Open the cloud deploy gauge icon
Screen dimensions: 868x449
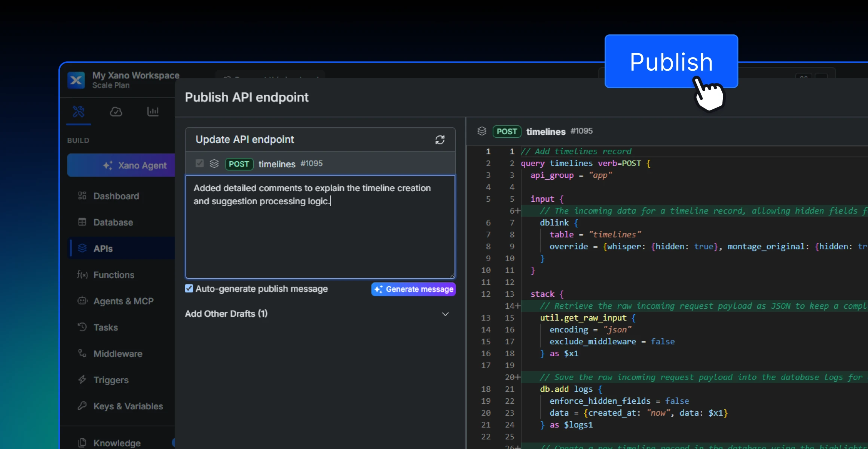point(116,112)
